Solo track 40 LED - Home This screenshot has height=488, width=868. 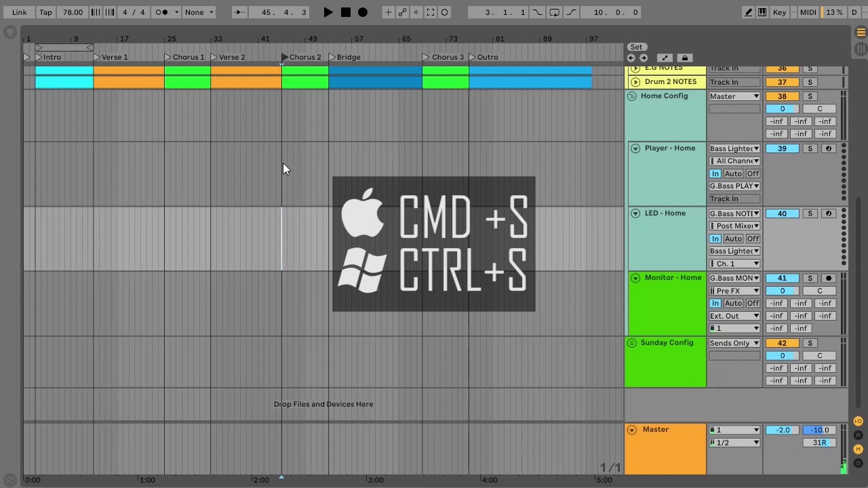coord(810,213)
